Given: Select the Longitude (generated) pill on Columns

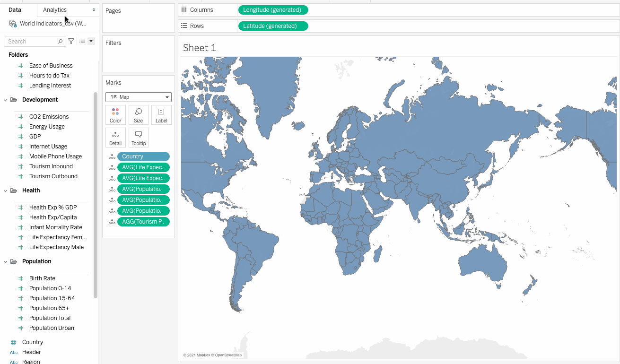Looking at the screenshot, I should click(273, 9).
